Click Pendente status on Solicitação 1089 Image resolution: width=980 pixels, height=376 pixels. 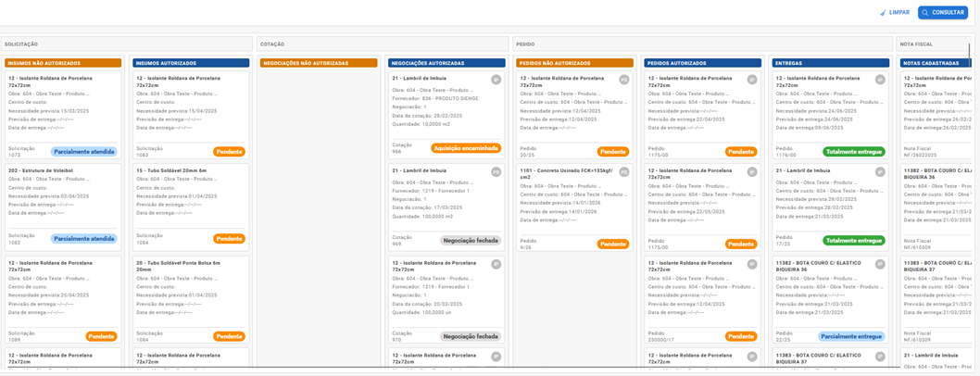point(101,336)
